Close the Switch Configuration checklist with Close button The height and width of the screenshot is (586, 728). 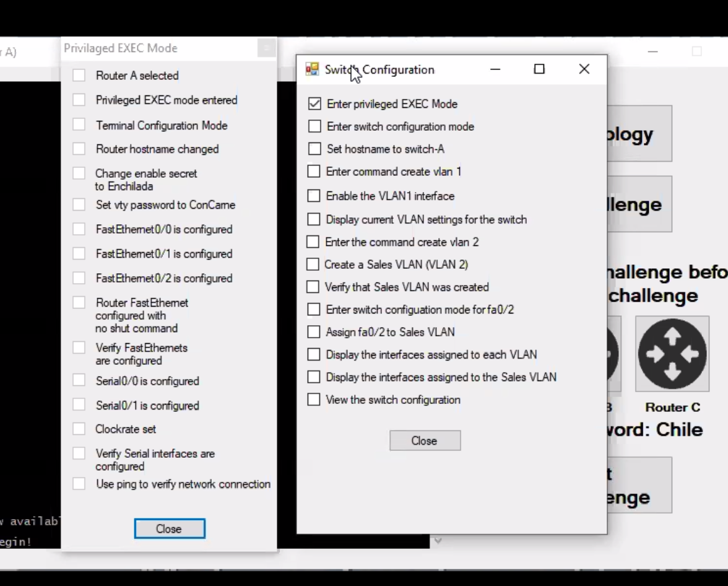pyautogui.click(x=425, y=440)
